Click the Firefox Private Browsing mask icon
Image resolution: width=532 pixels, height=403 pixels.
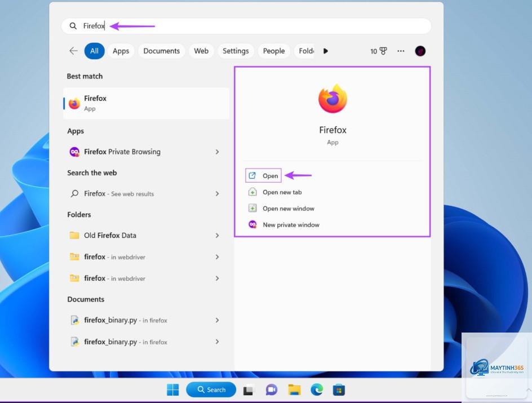tap(74, 152)
